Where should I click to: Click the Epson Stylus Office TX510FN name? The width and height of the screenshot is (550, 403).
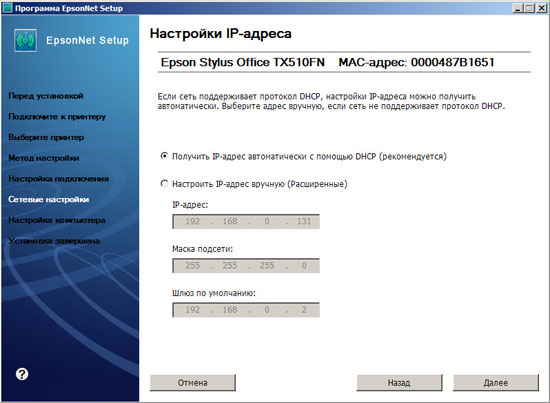click(x=243, y=62)
